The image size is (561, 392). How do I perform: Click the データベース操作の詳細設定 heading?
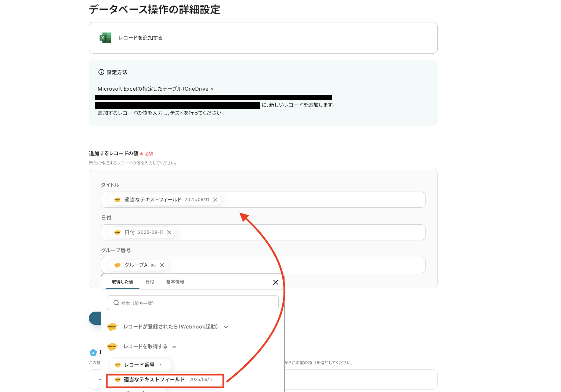coord(155,10)
